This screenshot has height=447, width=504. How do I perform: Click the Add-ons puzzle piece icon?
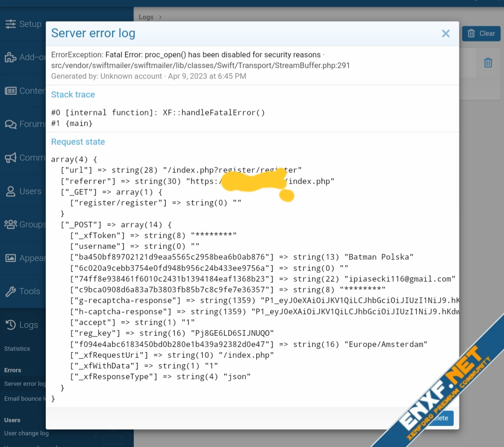click(10, 57)
